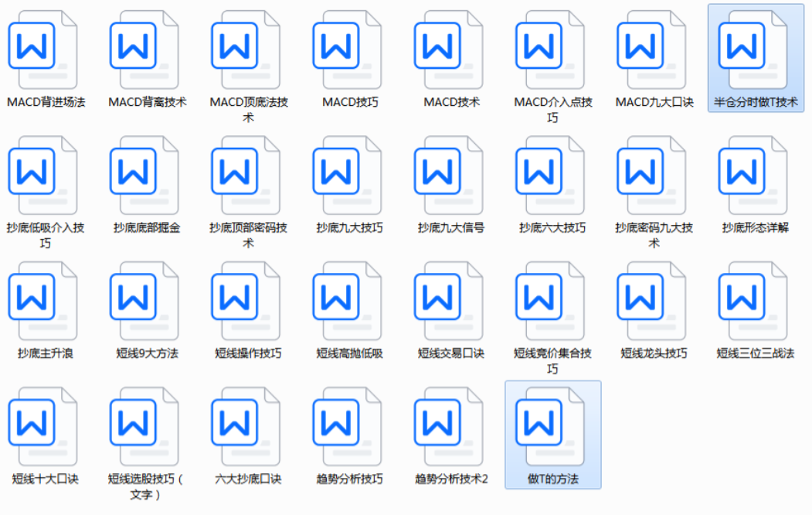Click the 抄底形态详解 file icon
812x515 pixels.
(753, 175)
